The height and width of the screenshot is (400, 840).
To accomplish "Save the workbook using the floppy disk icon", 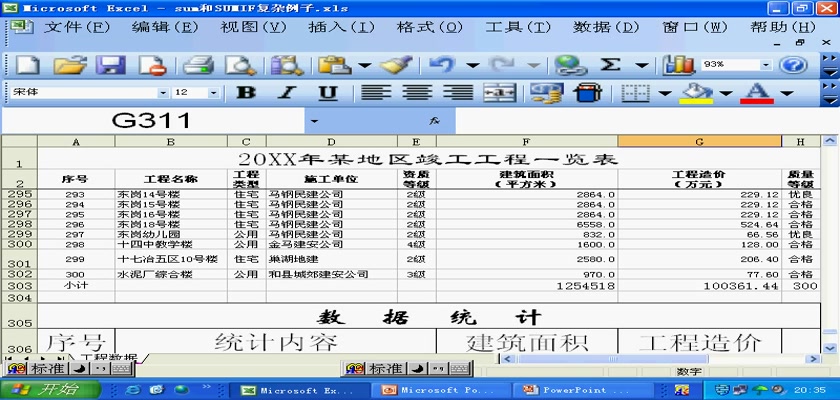I will click(110, 65).
